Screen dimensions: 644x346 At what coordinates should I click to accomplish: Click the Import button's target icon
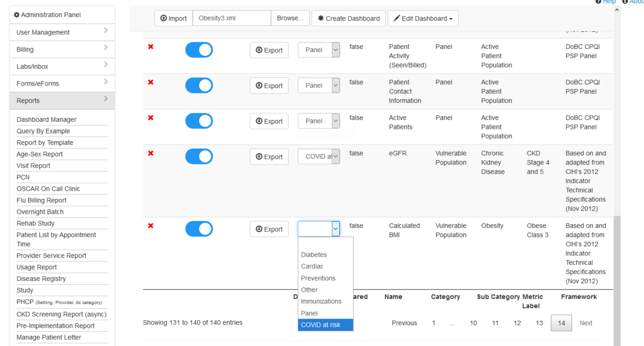163,18
